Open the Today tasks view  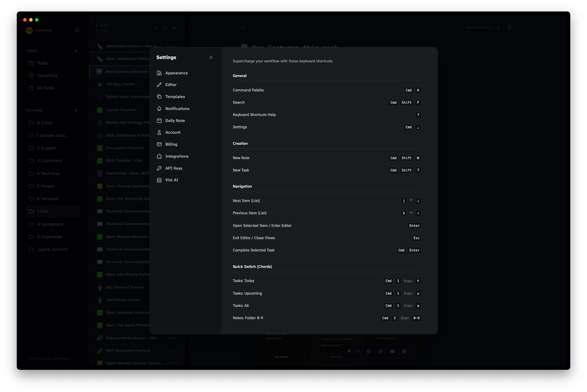click(43, 63)
